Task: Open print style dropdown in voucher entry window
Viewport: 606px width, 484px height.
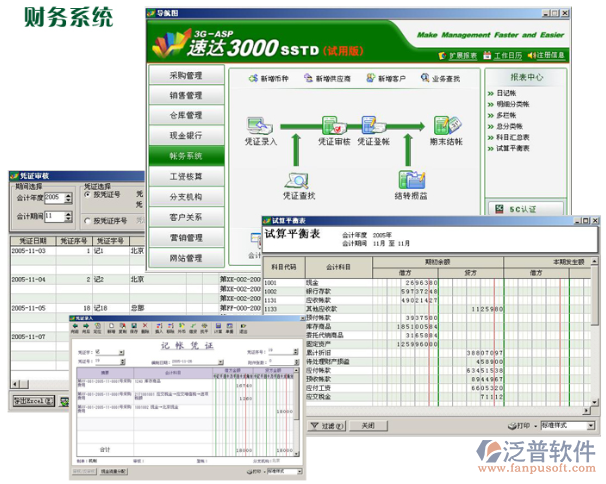Action: pyautogui.click(x=300, y=471)
